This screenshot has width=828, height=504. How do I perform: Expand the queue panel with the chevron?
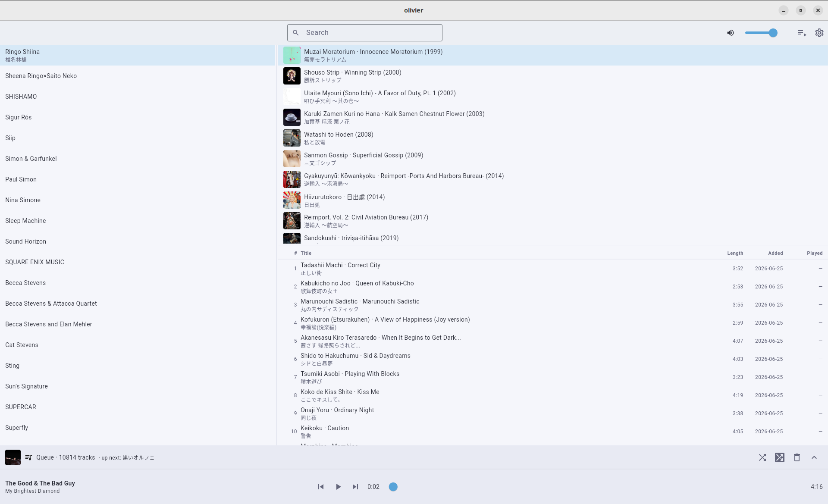tap(814, 457)
